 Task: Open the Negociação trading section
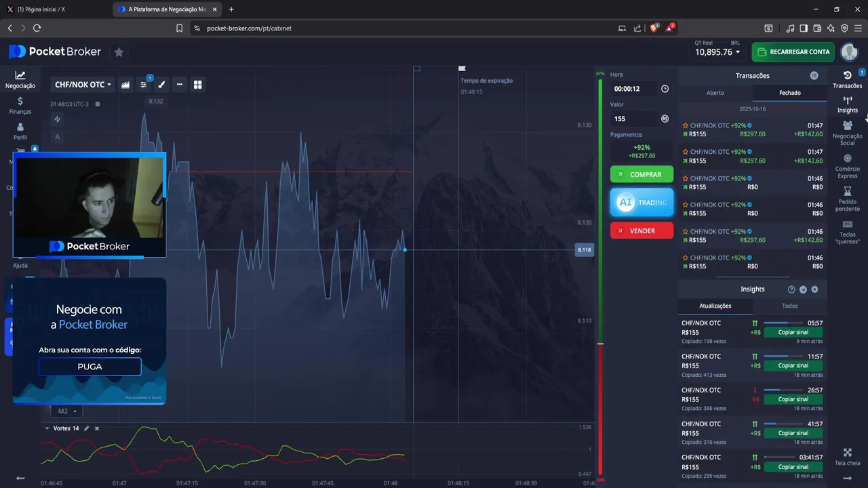click(x=20, y=80)
